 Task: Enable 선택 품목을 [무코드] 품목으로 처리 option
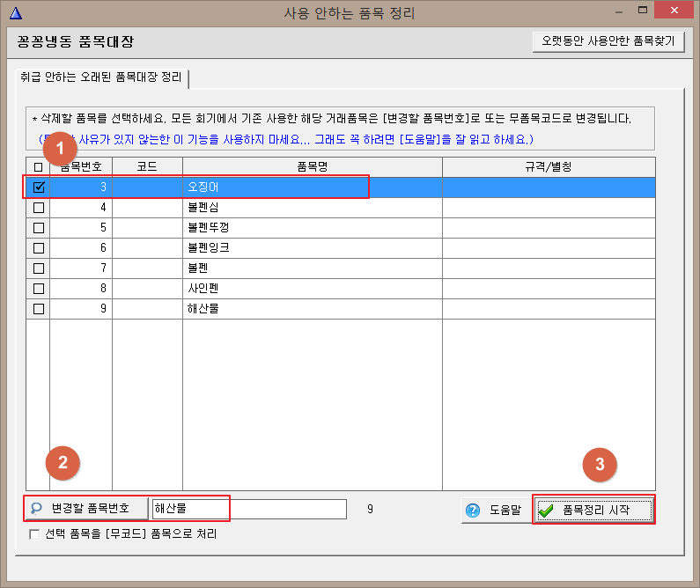tap(34, 534)
